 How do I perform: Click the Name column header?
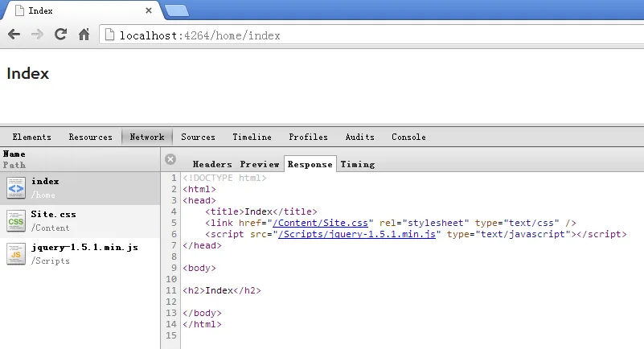coord(14,154)
